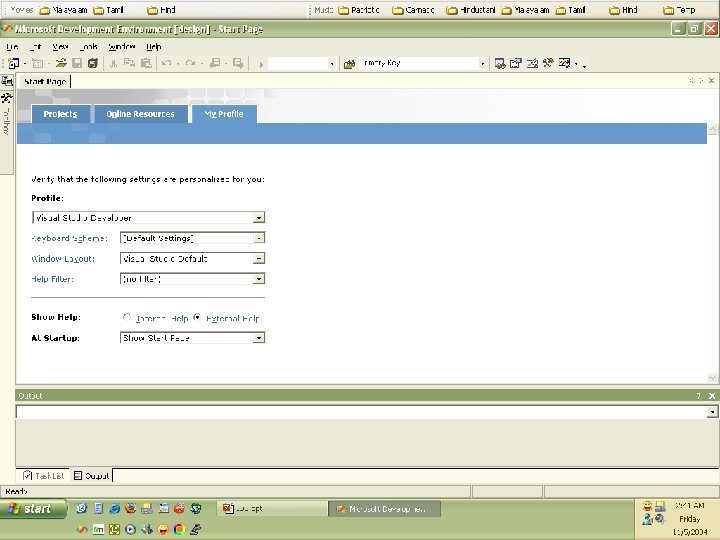Click the Help Filter label link
Screen dimensions: 720x540
[52, 279]
